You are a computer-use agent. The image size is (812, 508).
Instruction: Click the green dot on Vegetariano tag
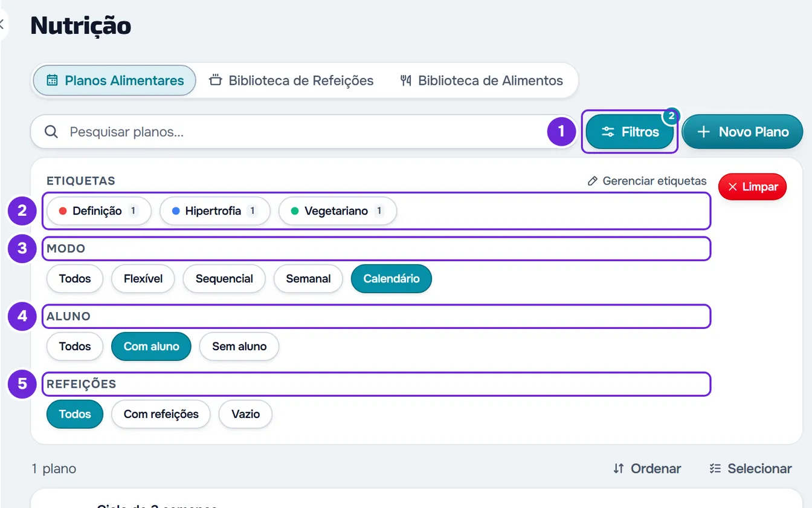295,211
